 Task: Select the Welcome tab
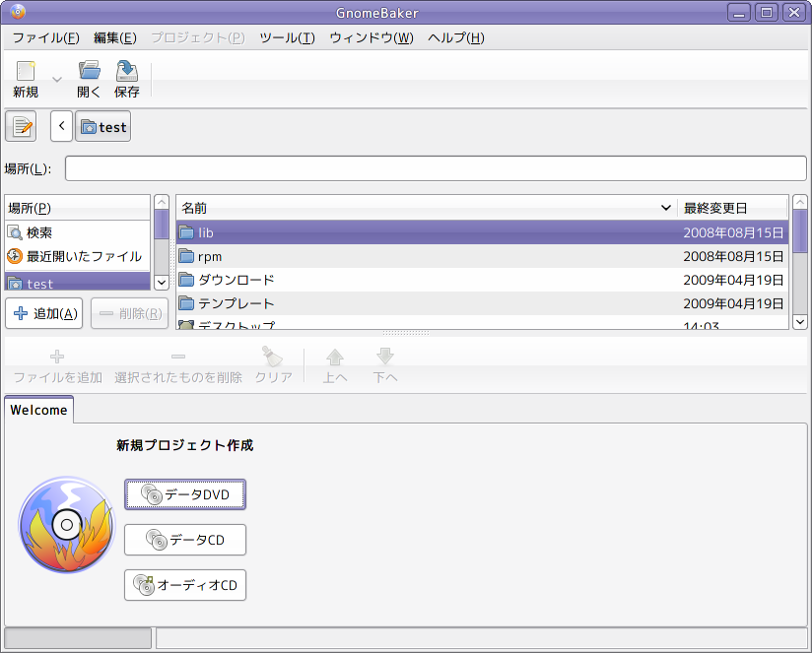click(38, 410)
